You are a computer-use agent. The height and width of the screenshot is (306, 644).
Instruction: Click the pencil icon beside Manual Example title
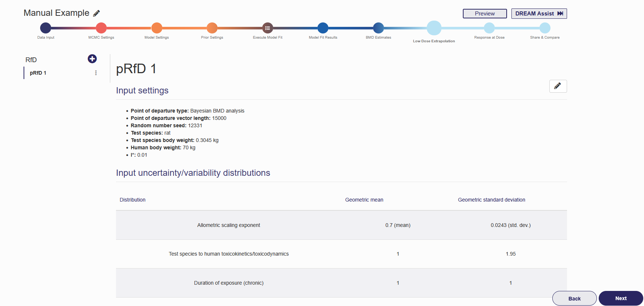tap(96, 14)
